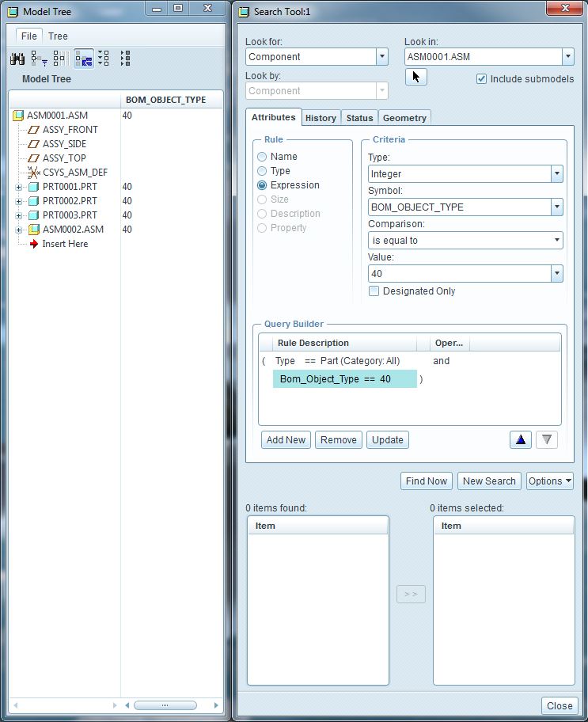Screen dimensions: 588x722
Task: Switch to the Attributes tab
Action: point(274,117)
